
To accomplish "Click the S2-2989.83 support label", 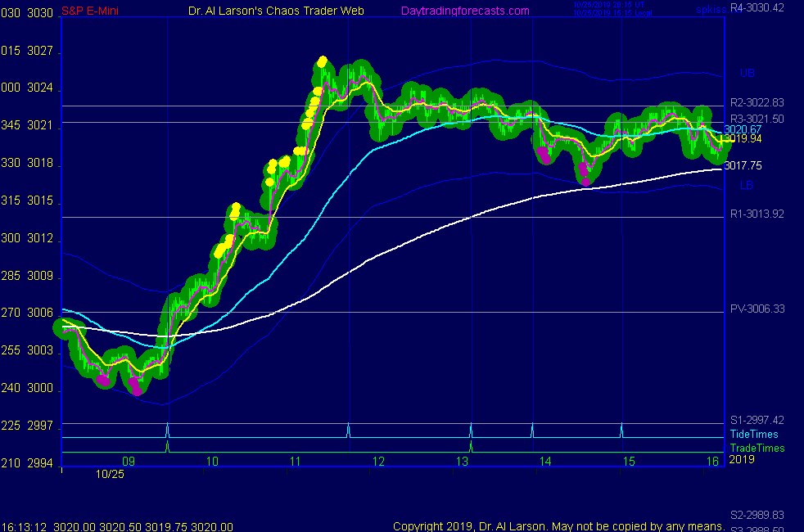I will 757,515.
